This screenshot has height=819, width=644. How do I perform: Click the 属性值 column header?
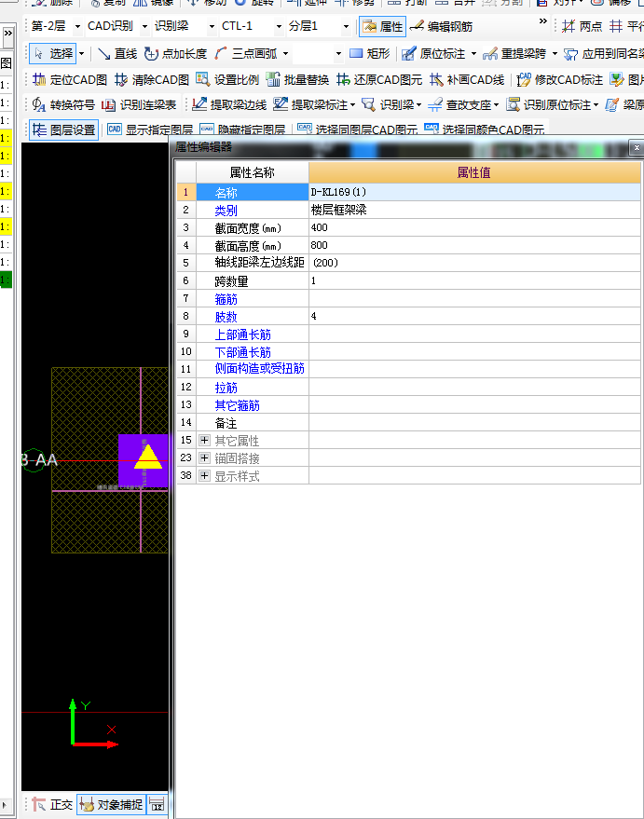click(474, 172)
